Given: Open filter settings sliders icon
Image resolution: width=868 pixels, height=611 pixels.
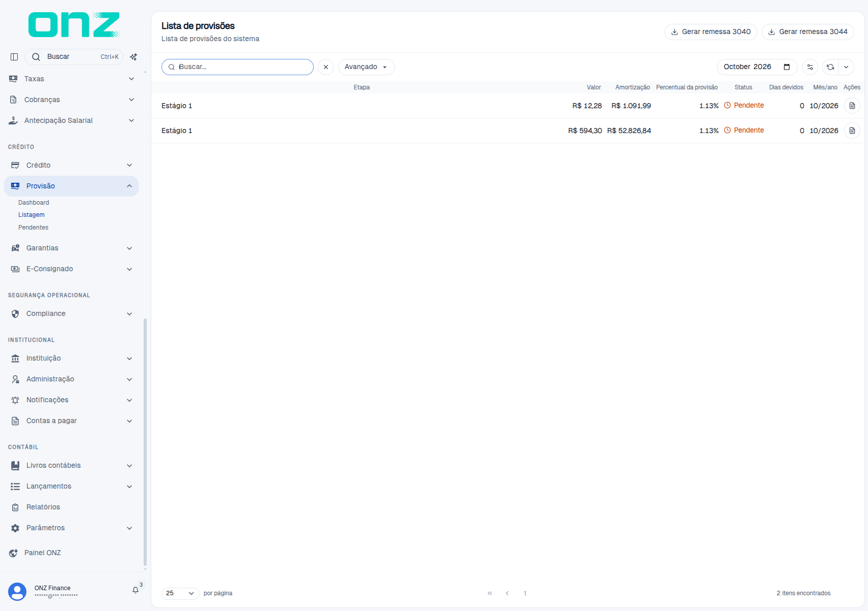Looking at the screenshot, I should (810, 67).
